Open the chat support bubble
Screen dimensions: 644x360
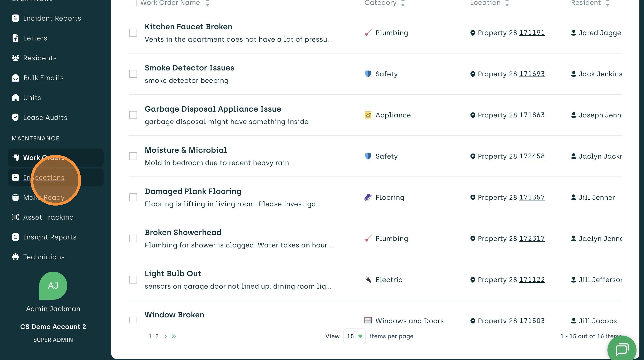click(622, 349)
